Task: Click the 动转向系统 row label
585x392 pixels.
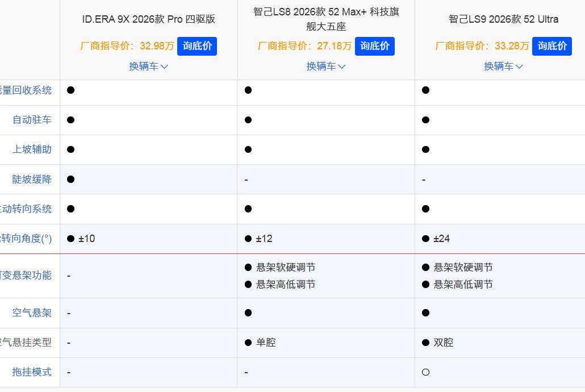Action: (x=26, y=208)
